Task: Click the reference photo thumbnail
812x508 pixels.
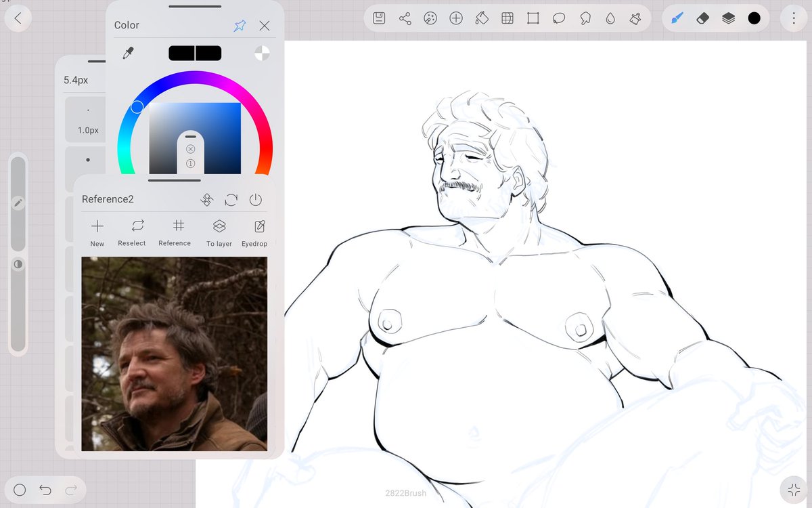Action: click(x=174, y=354)
